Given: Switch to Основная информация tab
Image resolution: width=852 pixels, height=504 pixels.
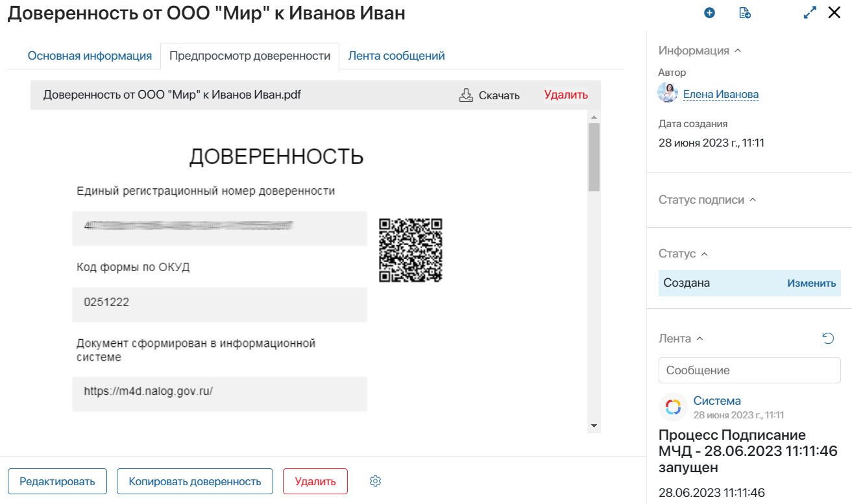Looking at the screenshot, I should tap(90, 56).
